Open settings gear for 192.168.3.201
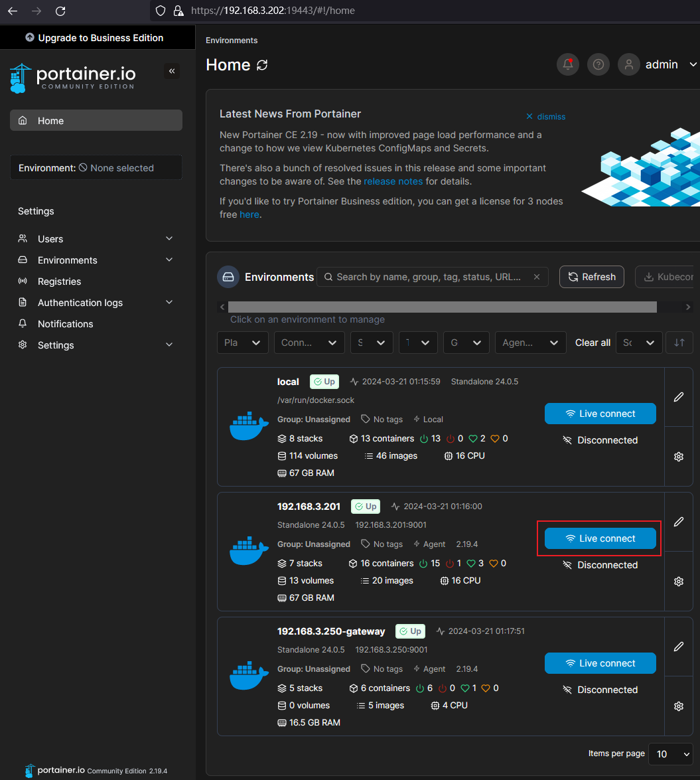The image size is (700, 780). pos(679,582)
